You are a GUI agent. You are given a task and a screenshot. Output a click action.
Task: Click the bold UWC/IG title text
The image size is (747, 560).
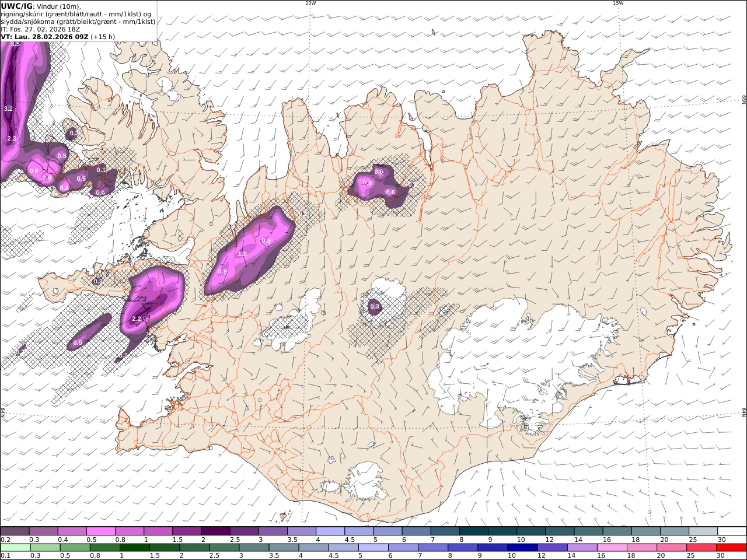tap(16, 6)
